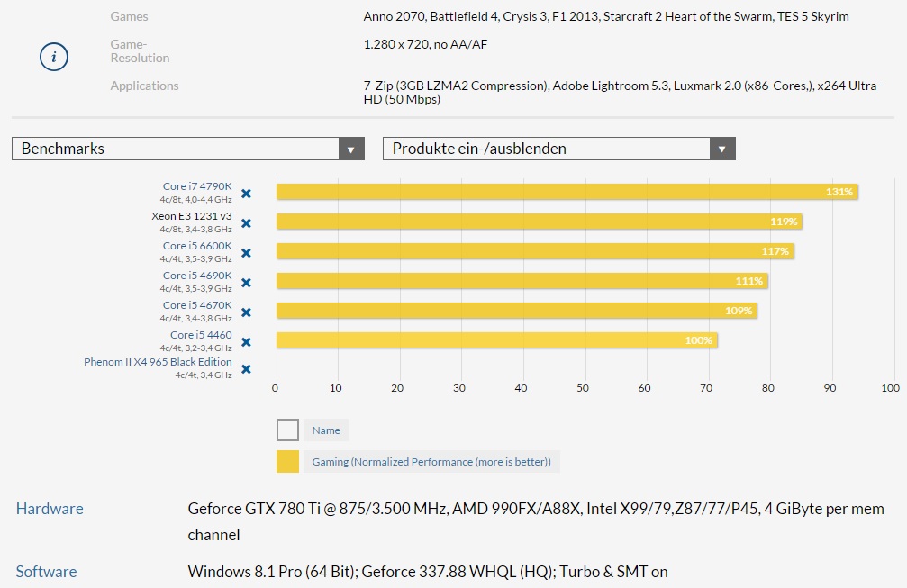Click the Hardware heading
Screen dimensions: 907x588
click(50, 508)
